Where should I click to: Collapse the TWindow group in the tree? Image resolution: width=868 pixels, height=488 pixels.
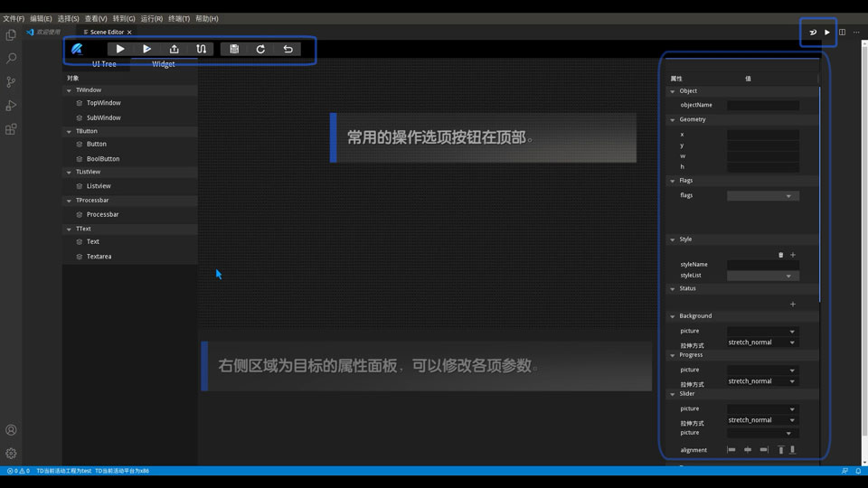(x=69, y=90)
